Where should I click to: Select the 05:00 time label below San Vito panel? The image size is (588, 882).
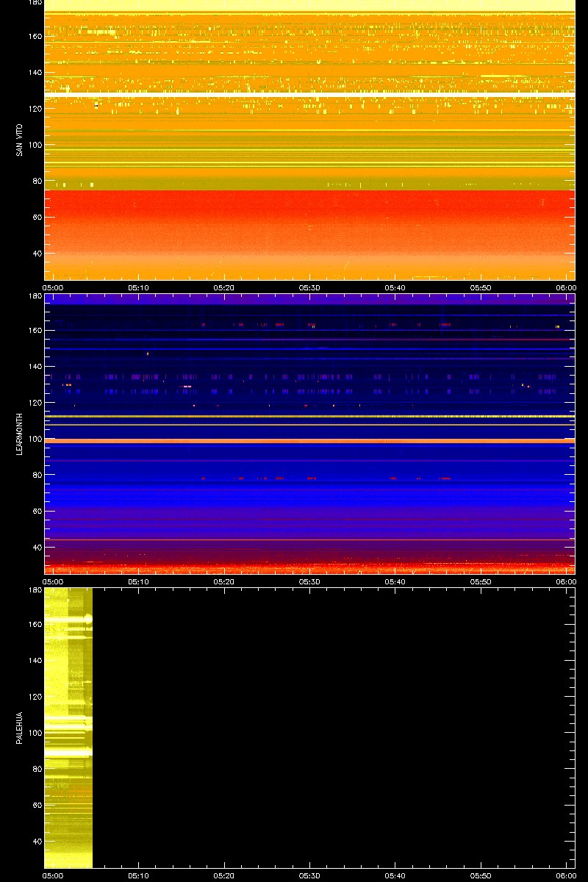(x=54, y=287)
